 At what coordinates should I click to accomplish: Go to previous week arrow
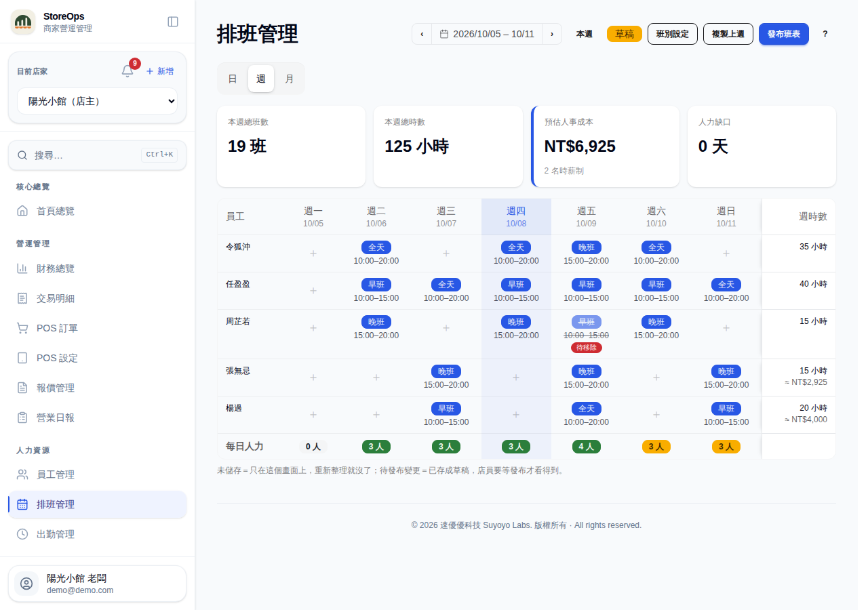coord(422,34)
